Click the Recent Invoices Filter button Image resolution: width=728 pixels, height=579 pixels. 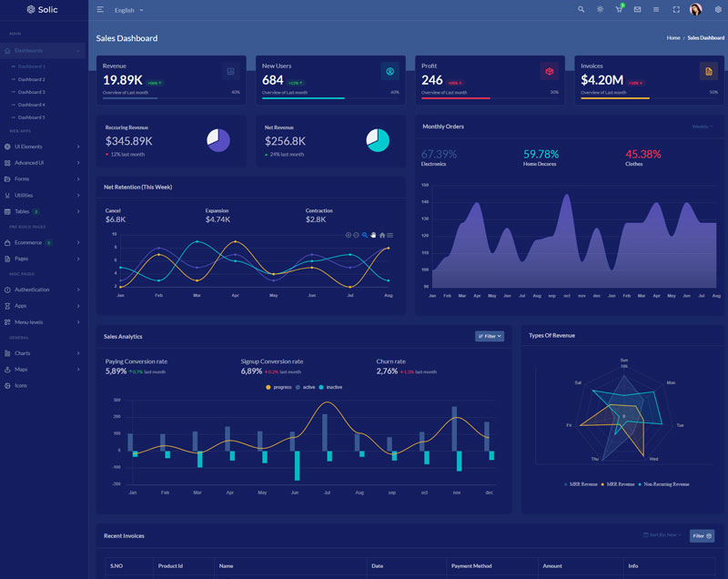(702, 536)
